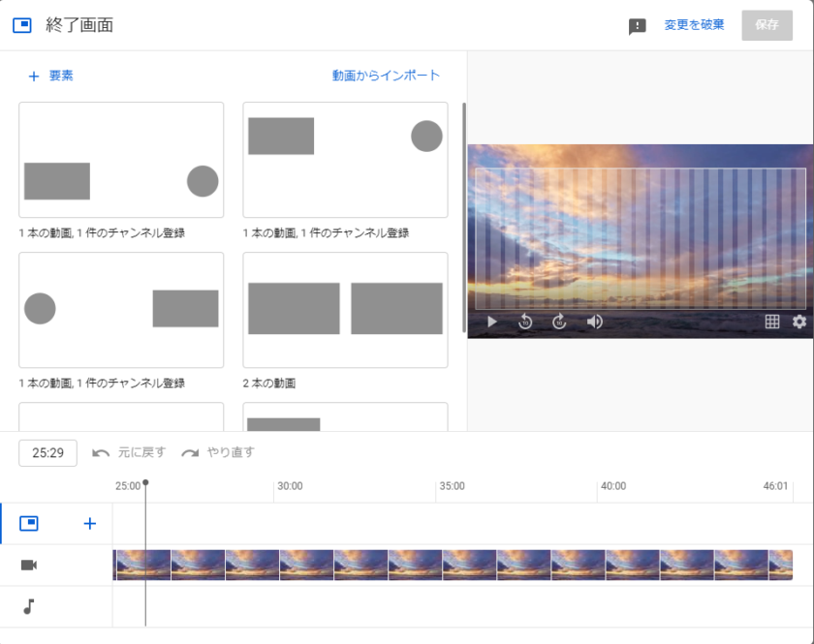The height and width of the screenshot is (644, 814).
Task: Select the video camera track icon
Action: coord(29,565)
